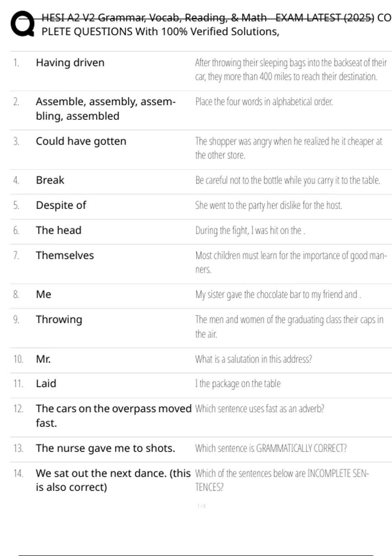
Task: Click the term "Break"
Action: pyautogui.click(x=50, y=180)
